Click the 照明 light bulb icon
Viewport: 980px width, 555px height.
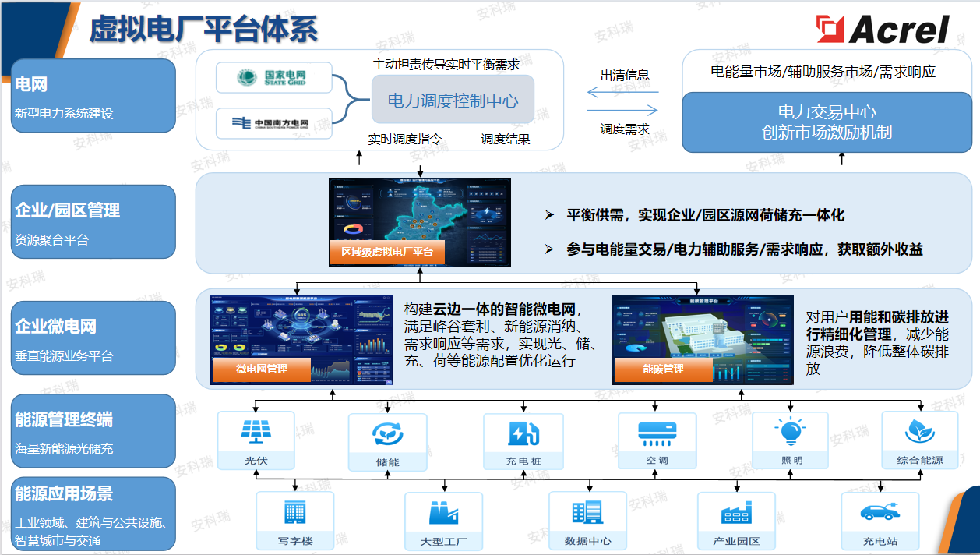tap(791, 431)
